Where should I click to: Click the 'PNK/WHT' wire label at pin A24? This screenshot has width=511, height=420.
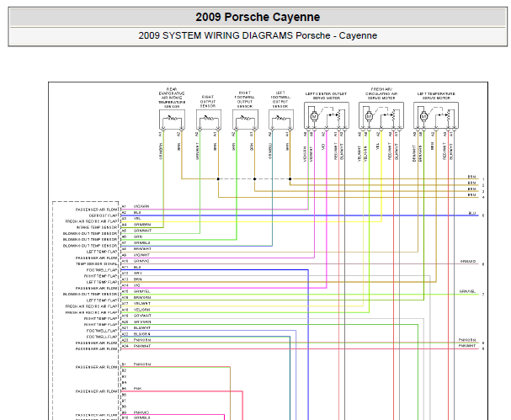[142, 346]
